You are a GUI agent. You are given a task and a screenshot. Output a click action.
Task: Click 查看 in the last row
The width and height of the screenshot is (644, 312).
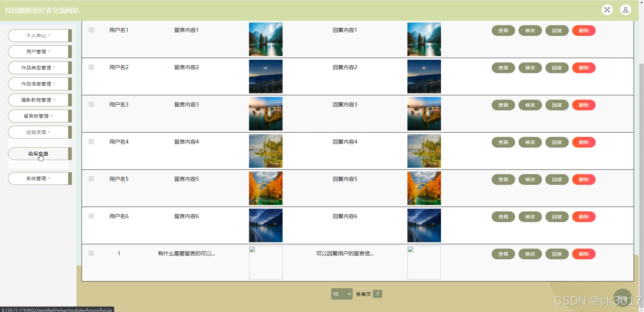503,254
